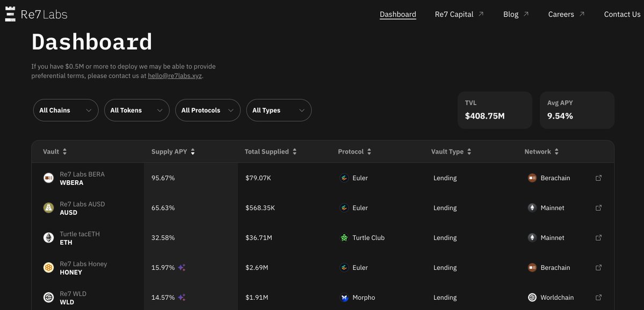Viewport: 644px width, 310px height.
Task: Sort table by Total Supplied column
Action: [x=271, y=152]
